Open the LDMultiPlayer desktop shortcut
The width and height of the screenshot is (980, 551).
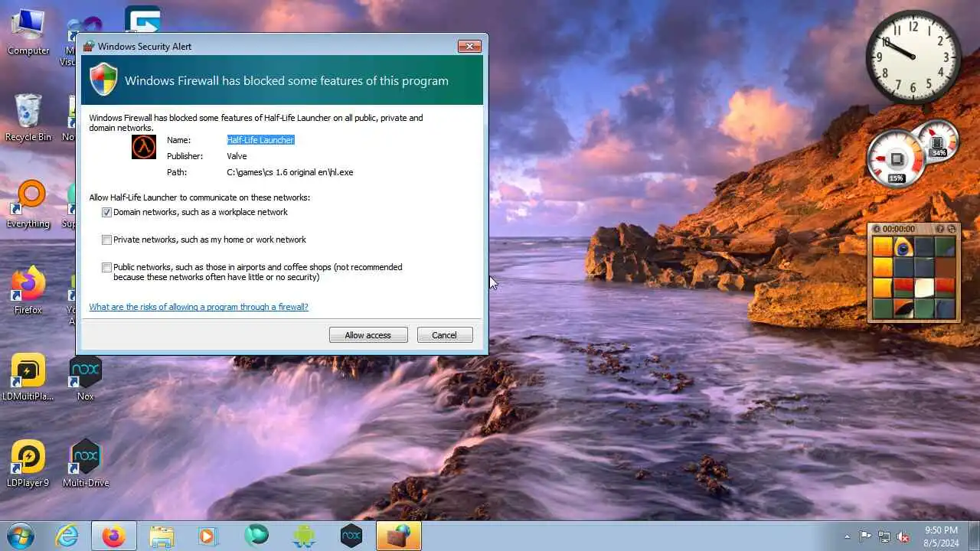point(28,377)
